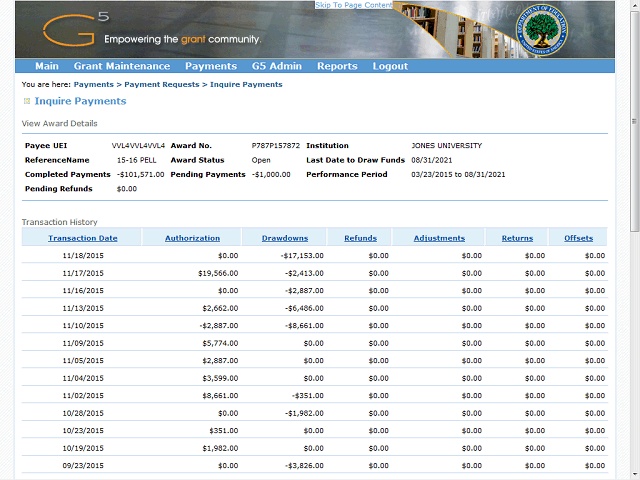The image size is (640, 480).
Task: Open the Grant Maintenance menu
Action: click(x=122, y=66)
